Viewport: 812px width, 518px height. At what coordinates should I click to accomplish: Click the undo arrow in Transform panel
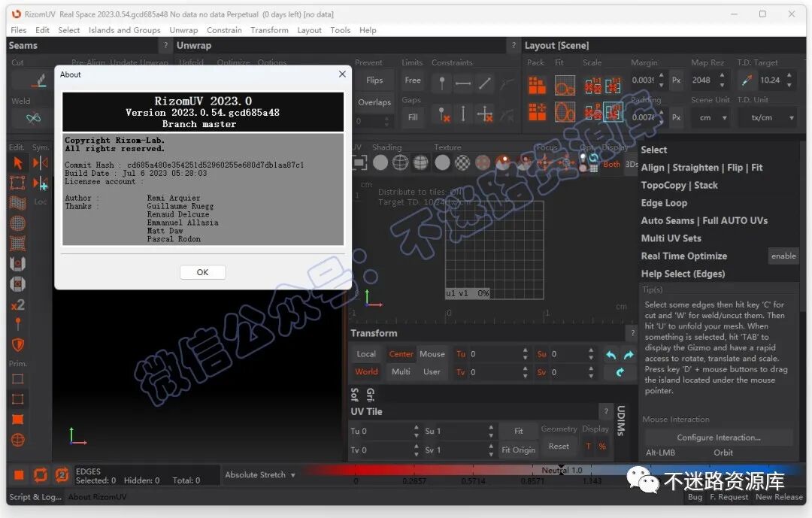[611, 355]
